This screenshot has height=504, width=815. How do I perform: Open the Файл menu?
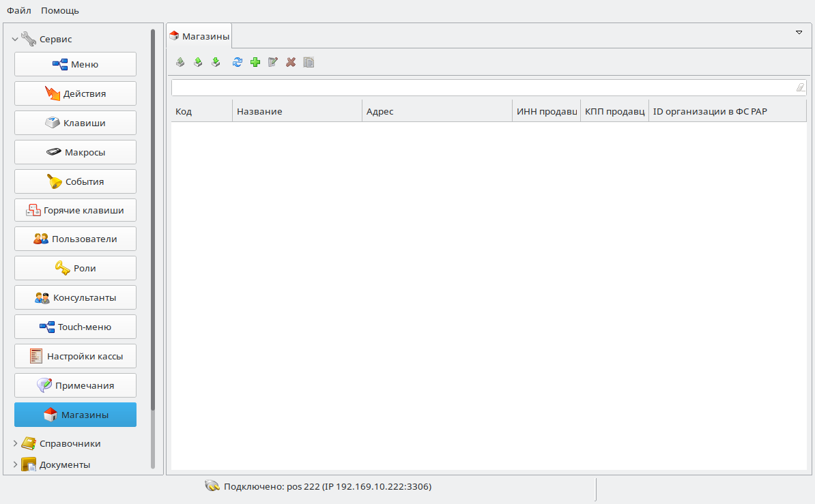[x=18, y=10]
